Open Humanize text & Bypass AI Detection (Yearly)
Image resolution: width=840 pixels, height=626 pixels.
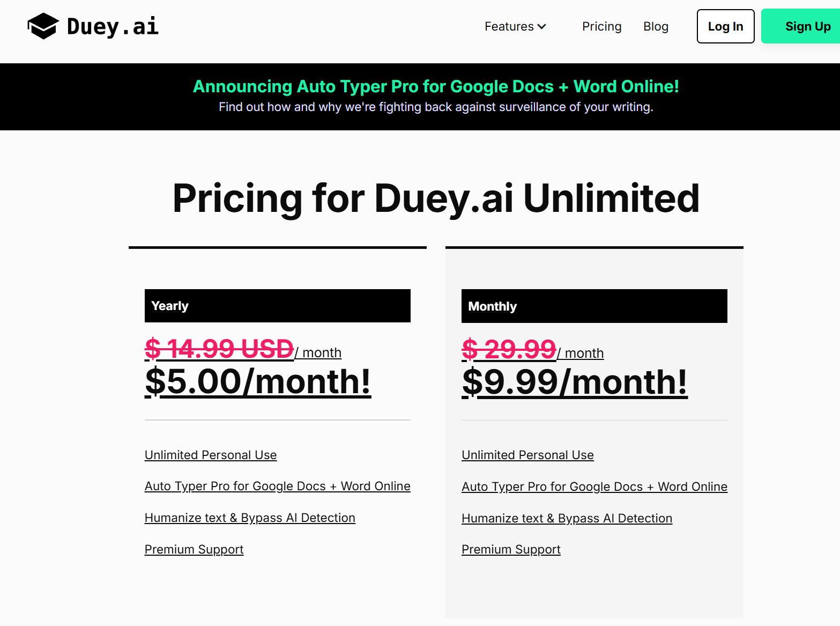249,518
